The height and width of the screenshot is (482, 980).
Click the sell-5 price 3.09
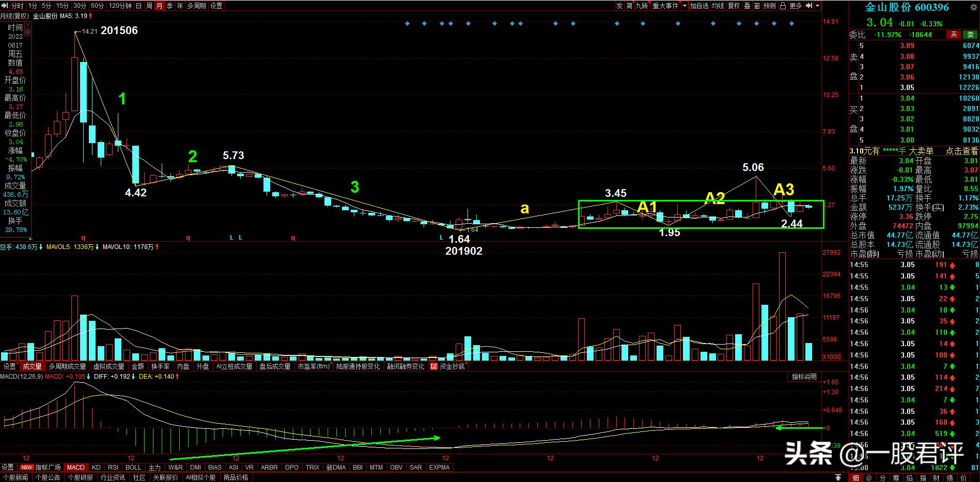907,45
